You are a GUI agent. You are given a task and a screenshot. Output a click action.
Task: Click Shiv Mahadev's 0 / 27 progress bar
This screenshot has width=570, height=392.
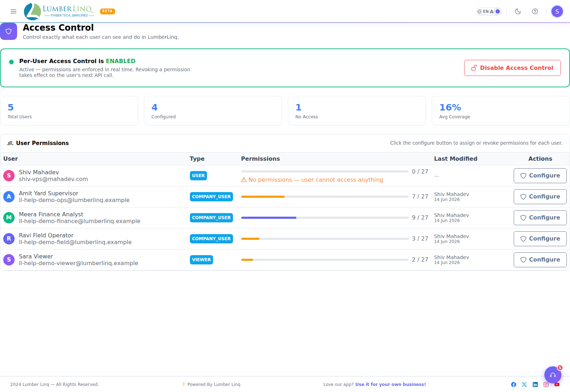tap(325, 171)
